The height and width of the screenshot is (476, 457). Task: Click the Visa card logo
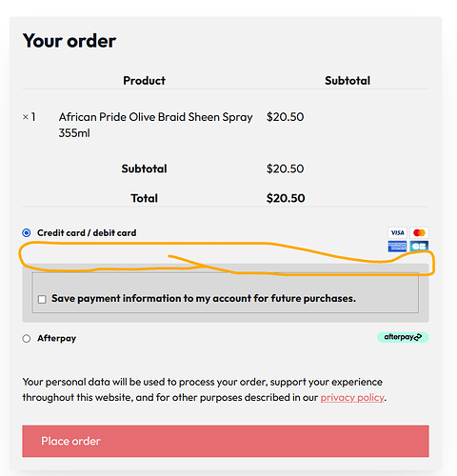click(397, 232)
